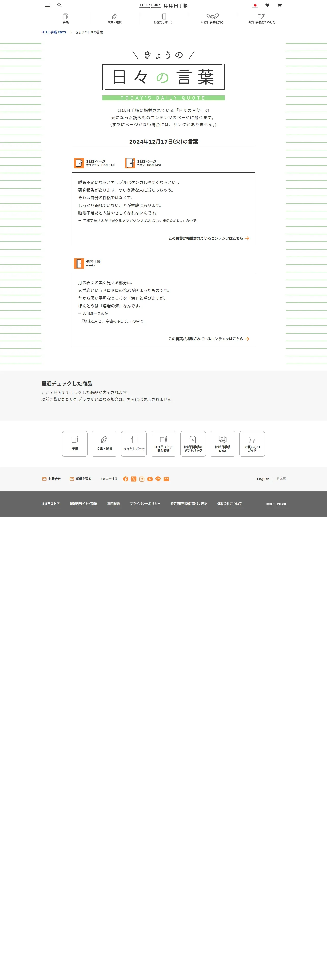Open the 手帳 card above the footer
327x980 pixels.
tap(75, 444)
